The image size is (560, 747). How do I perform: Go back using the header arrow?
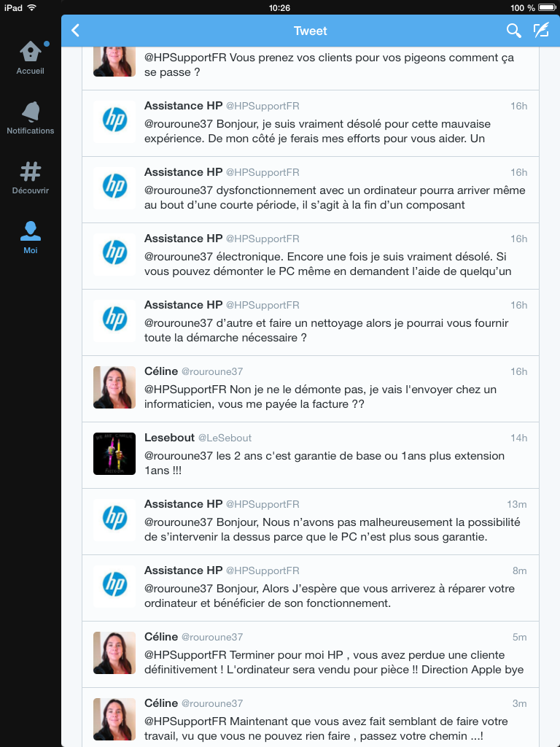pos(75,31)
